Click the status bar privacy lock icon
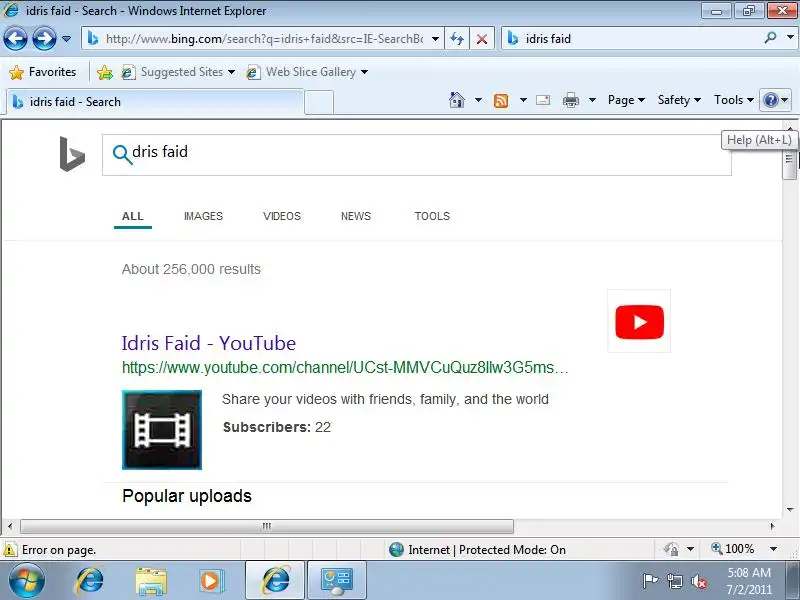 pyautogui.click(x=671, y=549)
